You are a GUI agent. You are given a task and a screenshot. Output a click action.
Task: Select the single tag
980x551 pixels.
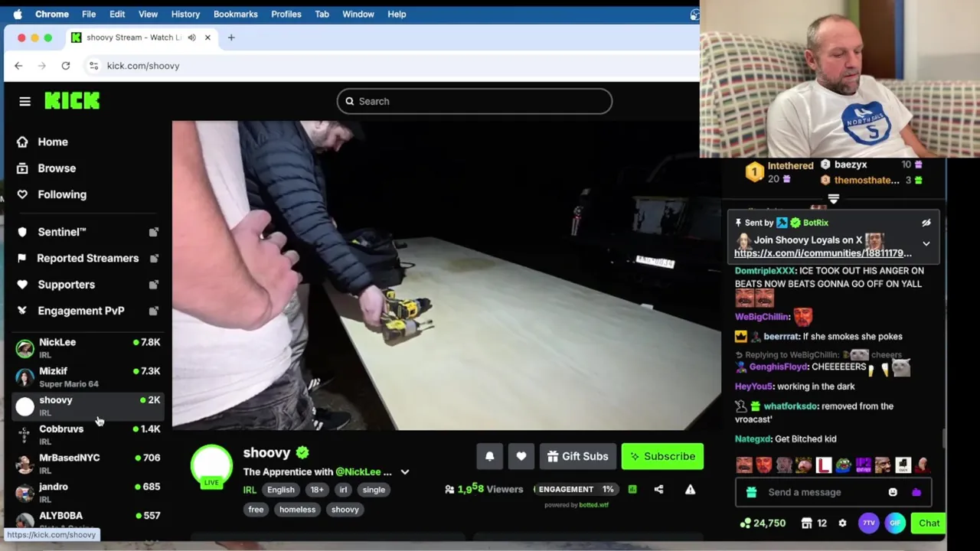[374, 490]
